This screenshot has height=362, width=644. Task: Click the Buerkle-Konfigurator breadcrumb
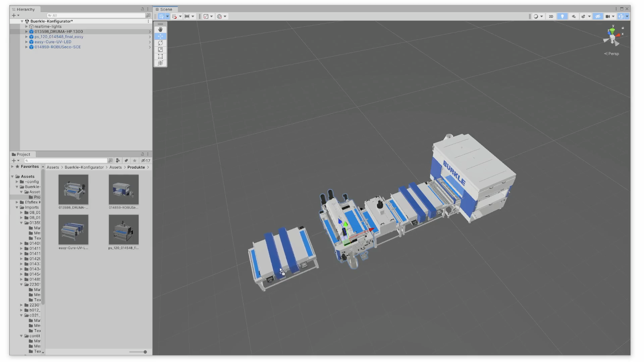[84, 167]
